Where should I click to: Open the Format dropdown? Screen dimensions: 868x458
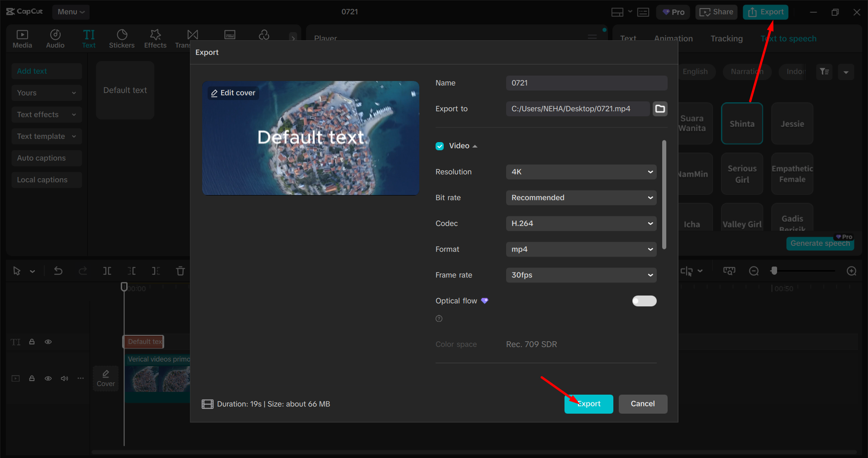581,249
